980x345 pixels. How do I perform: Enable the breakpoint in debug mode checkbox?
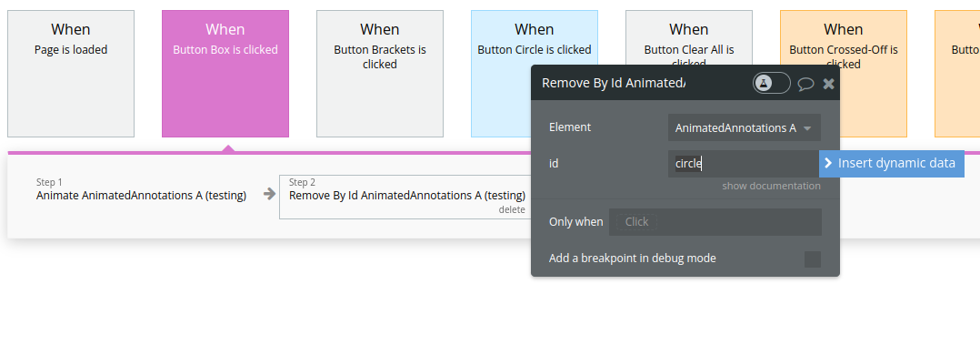tap(813, 259)
